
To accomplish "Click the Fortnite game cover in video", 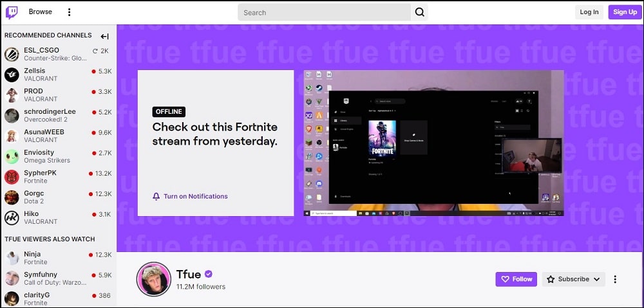I will tap(383, 138).
